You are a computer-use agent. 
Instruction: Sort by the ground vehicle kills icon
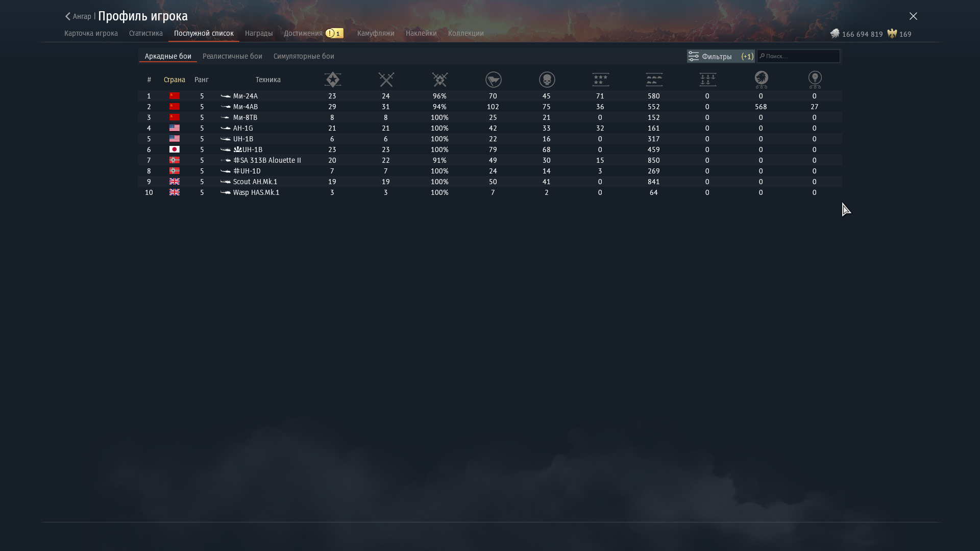[x=654, y=80]
